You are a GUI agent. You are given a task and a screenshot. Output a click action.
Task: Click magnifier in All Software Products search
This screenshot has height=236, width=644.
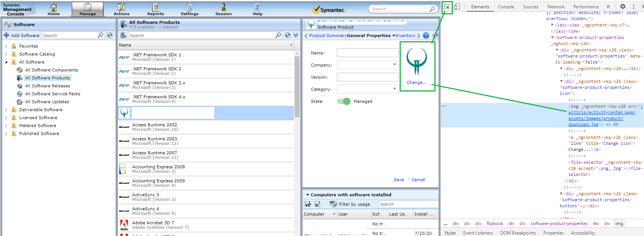pos(278,35)
